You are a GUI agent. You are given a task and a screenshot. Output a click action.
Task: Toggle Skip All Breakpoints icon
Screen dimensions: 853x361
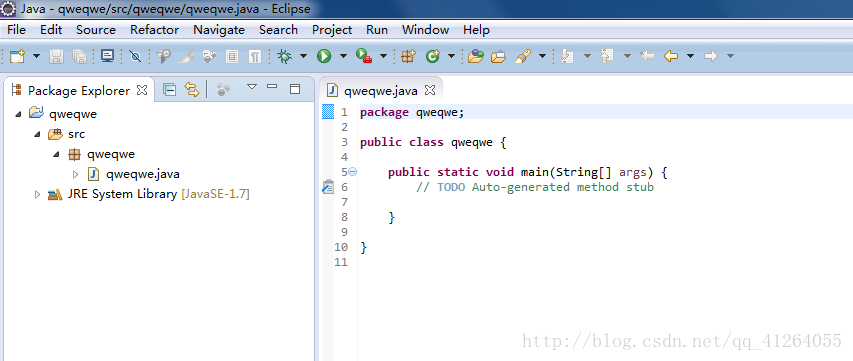(x=135, y=56)
